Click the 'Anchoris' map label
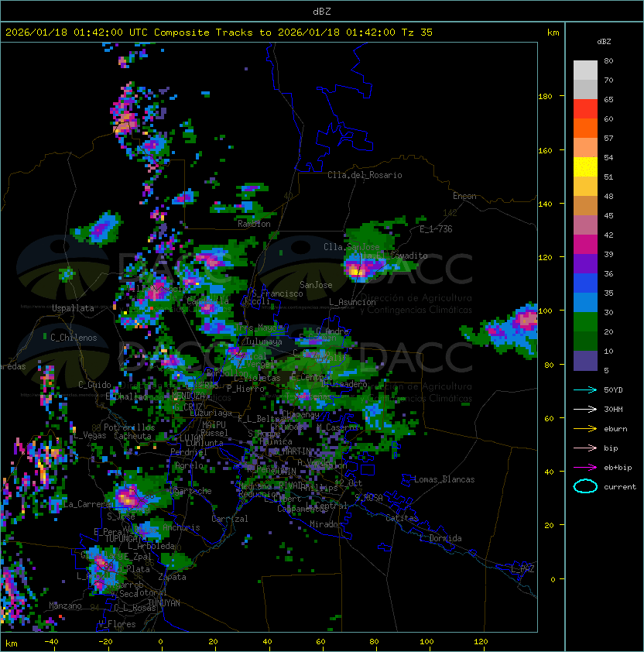This screenshot has width=644, height=652. pos(181,527)
